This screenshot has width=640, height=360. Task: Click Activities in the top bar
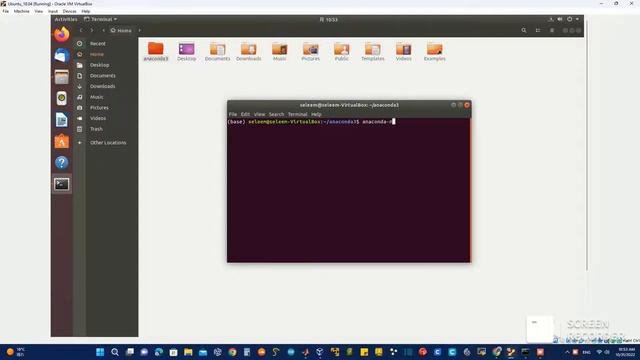66,19
